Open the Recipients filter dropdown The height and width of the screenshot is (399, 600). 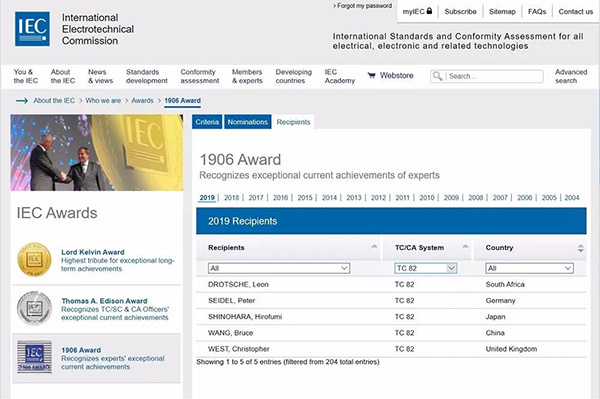[x=279, y=268]
